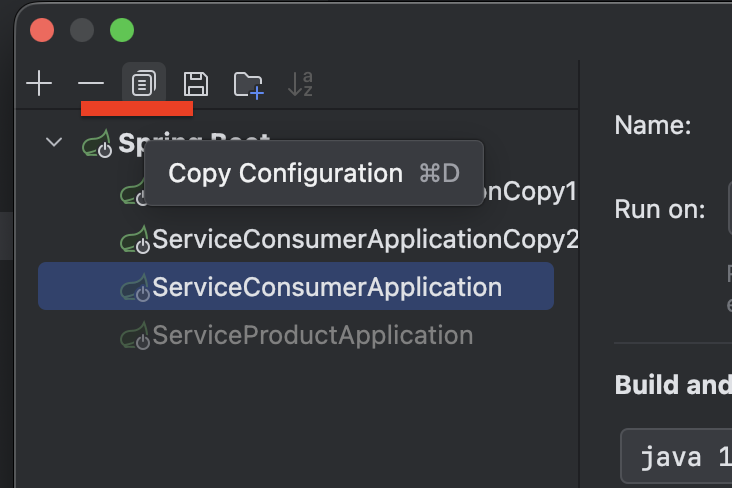This screenshot has height=488, width=732.
Task: Click the Name: field label
Action: (x=653, y=125)
